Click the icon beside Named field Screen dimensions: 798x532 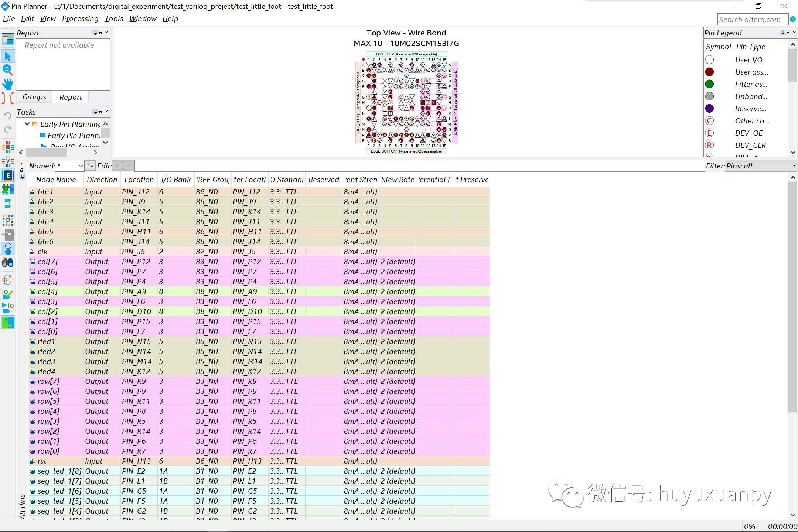(x=90, y=166)
